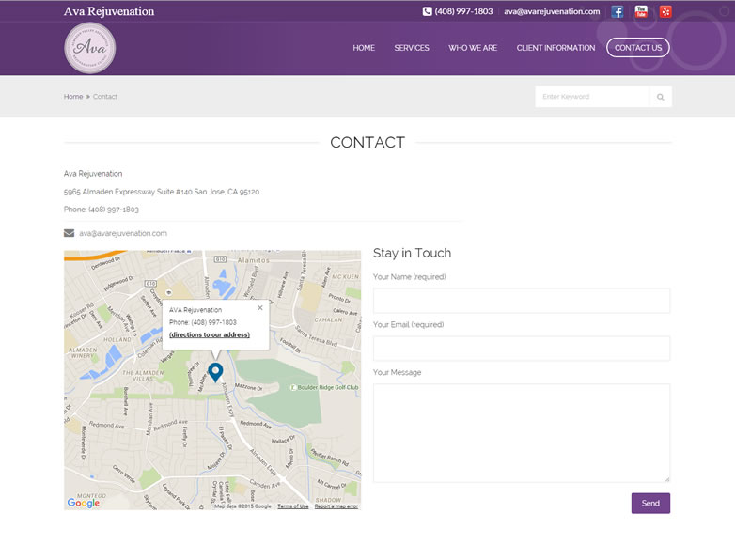735x560 pixels.
Task: Click the blue map location pin
Action: [x=215, y=372]
